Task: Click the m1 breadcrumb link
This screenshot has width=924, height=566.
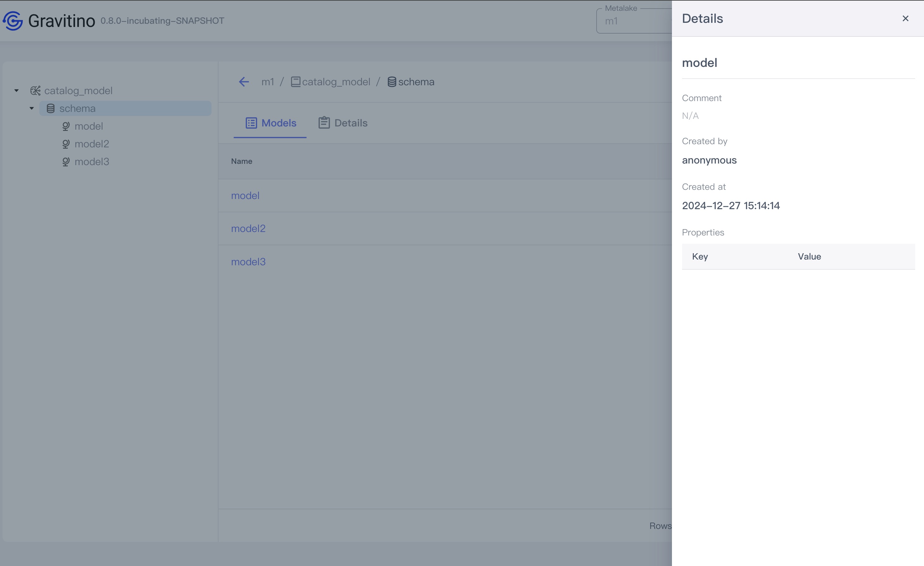Action: coord(267,82)
